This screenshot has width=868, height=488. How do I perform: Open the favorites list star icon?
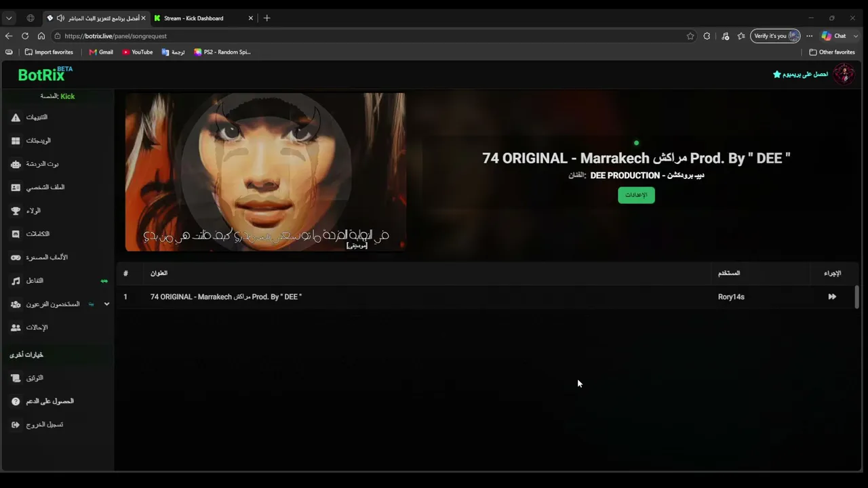[741, 36]
